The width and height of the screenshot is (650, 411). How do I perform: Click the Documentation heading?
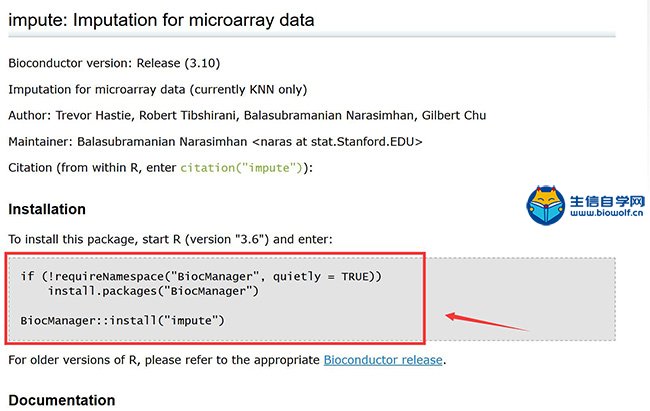click(x=62, y=400)
